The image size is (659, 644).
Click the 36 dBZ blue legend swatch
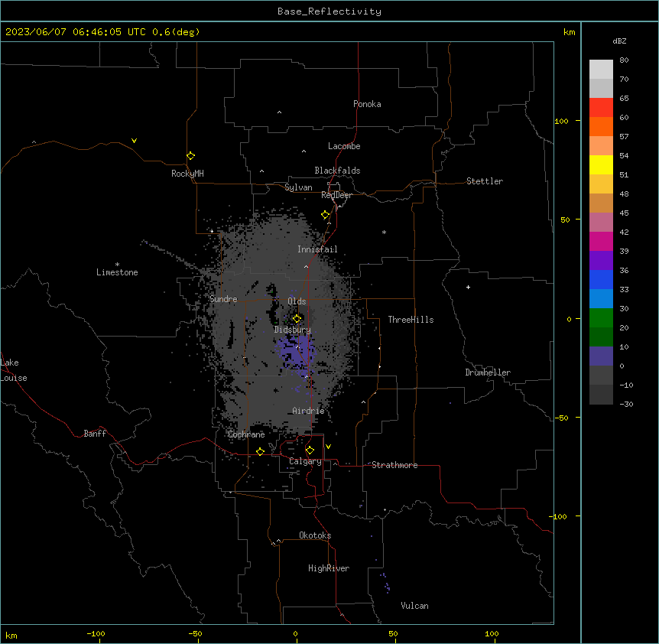coord(601,280)
